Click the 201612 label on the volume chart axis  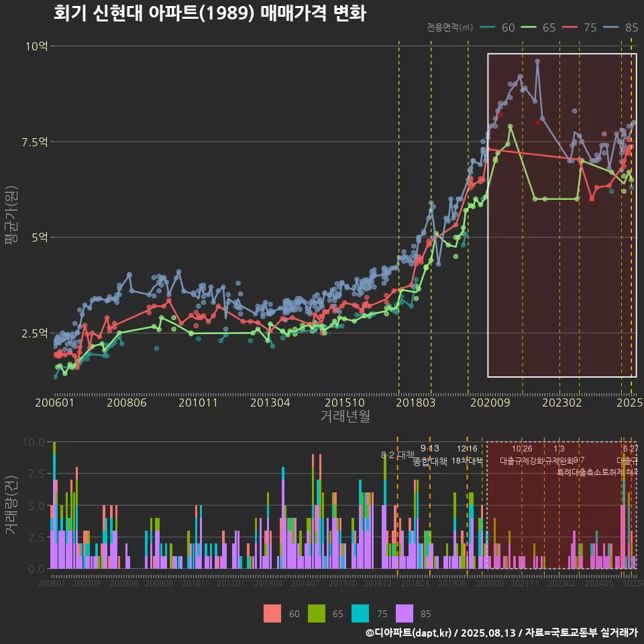pyautogui.click(x=378, y=583)
